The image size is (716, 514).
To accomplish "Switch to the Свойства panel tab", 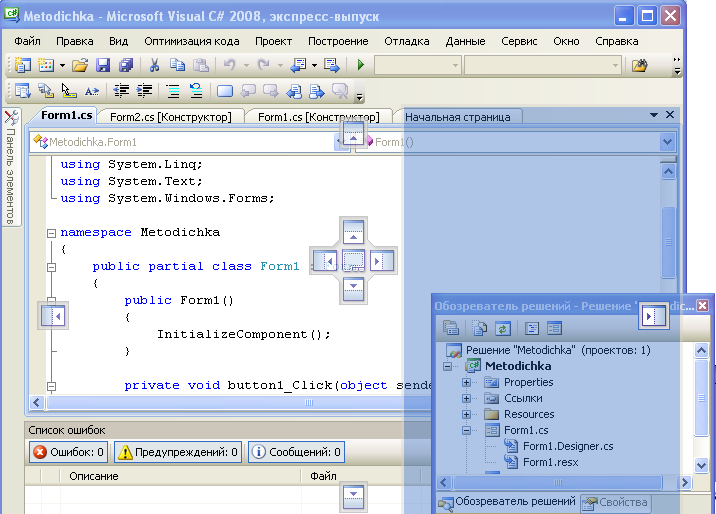I will tap(616, 503).
